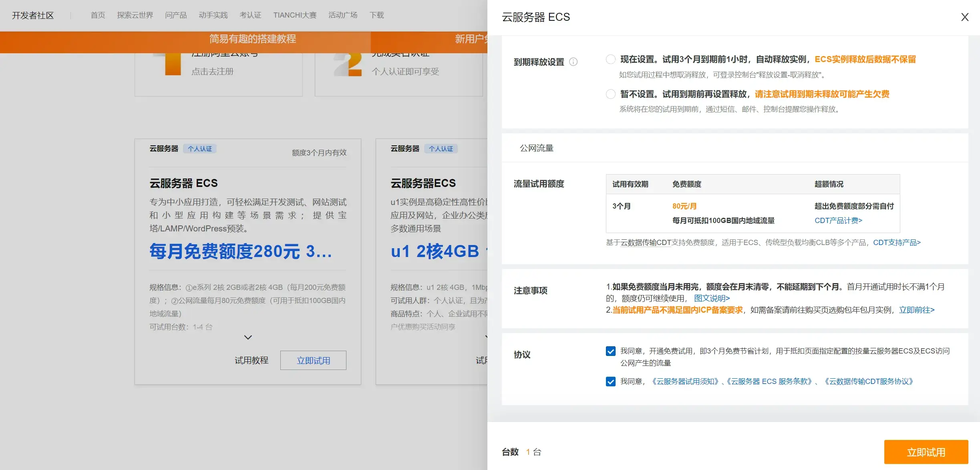Click the 每月免费额度280元 headline

[241, 251]
